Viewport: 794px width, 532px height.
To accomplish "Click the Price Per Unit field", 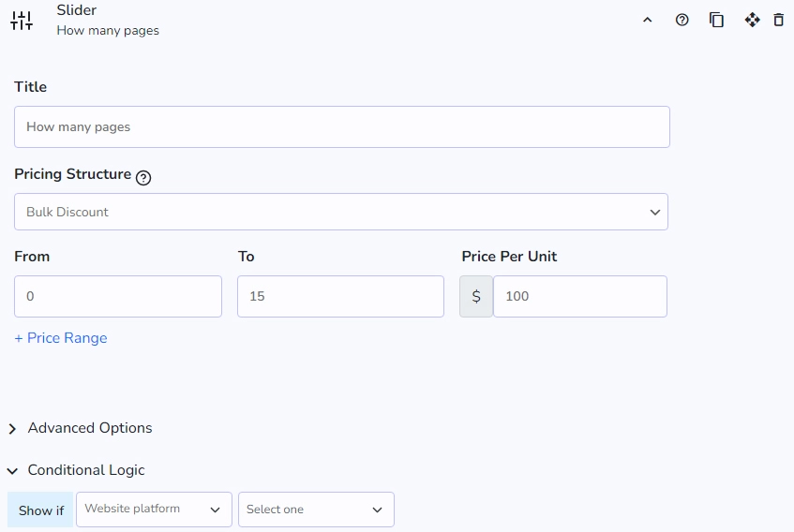I will coord(580,296).
